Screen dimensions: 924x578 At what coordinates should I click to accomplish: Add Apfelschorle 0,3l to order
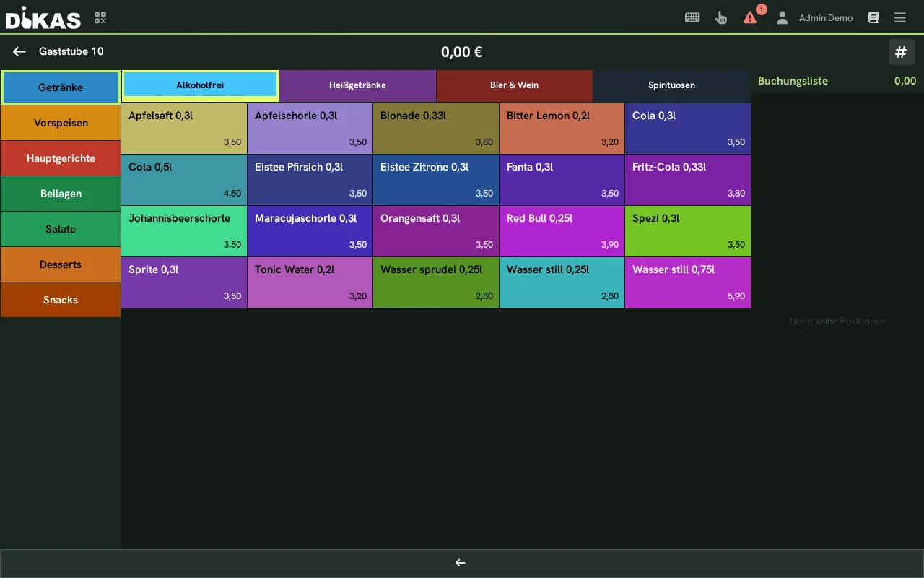click(x=310, y=129)
